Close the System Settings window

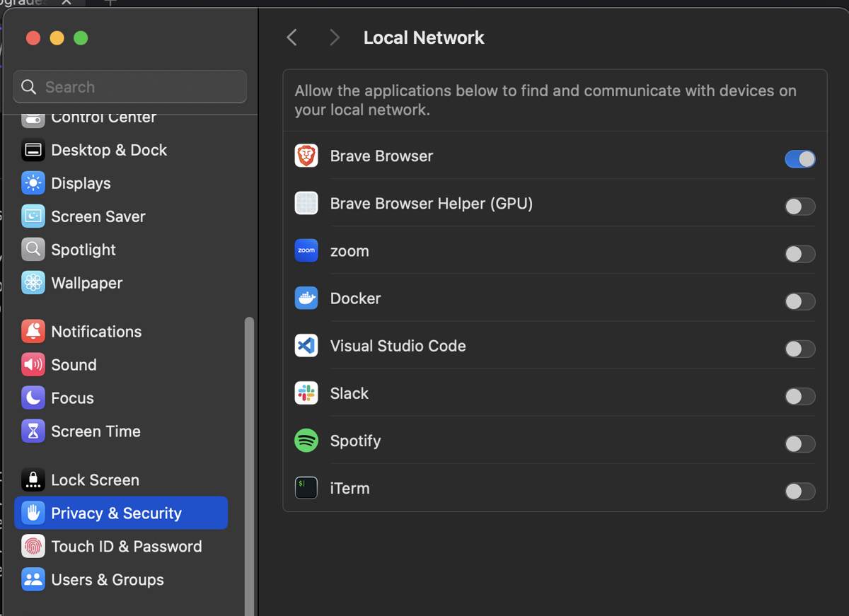coord(33,38)
